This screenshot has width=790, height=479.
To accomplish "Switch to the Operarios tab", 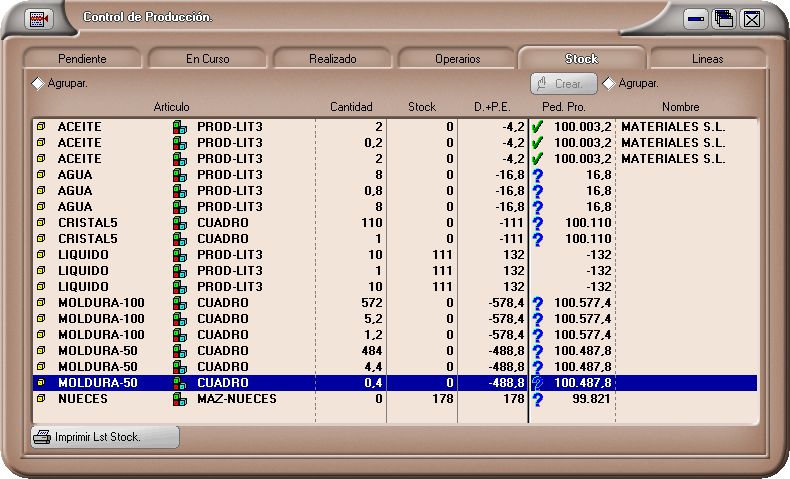I will (x=457, y=59).
